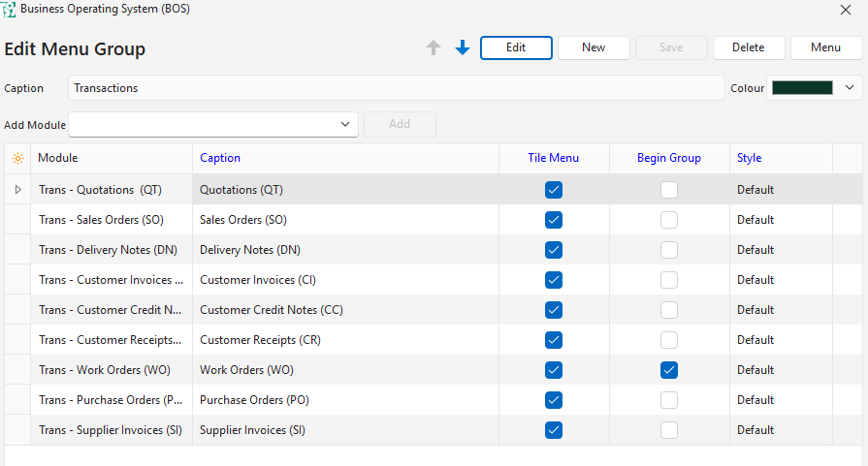Uncheck Tile Menu for Quotations (QT)

click(554, 190)
